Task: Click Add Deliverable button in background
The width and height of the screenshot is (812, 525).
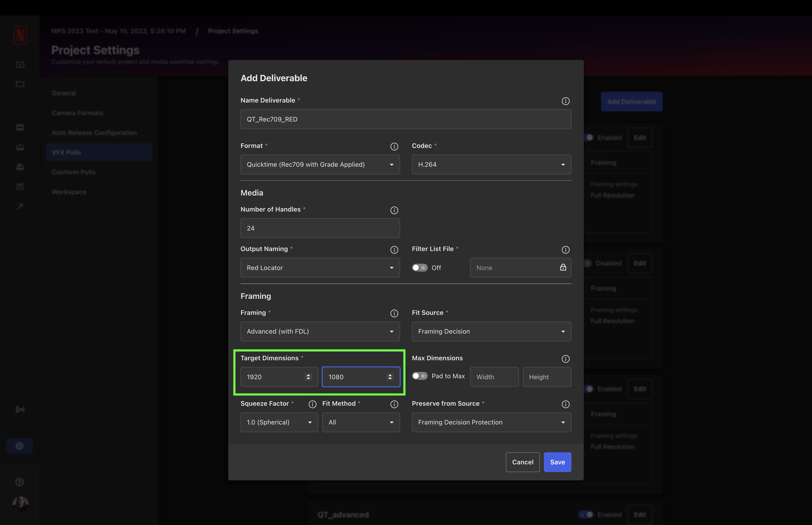Action: (631, 102)
